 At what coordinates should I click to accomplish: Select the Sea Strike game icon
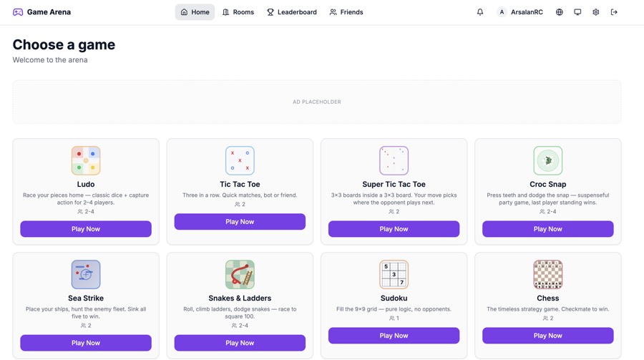tap(86, 275)
